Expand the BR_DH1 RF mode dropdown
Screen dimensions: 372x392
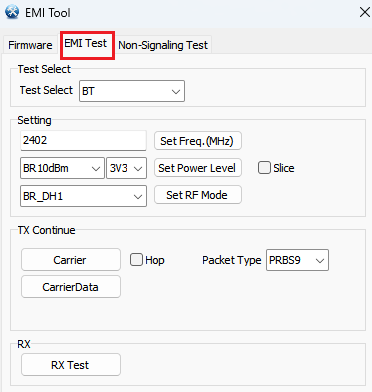(83, 196)
